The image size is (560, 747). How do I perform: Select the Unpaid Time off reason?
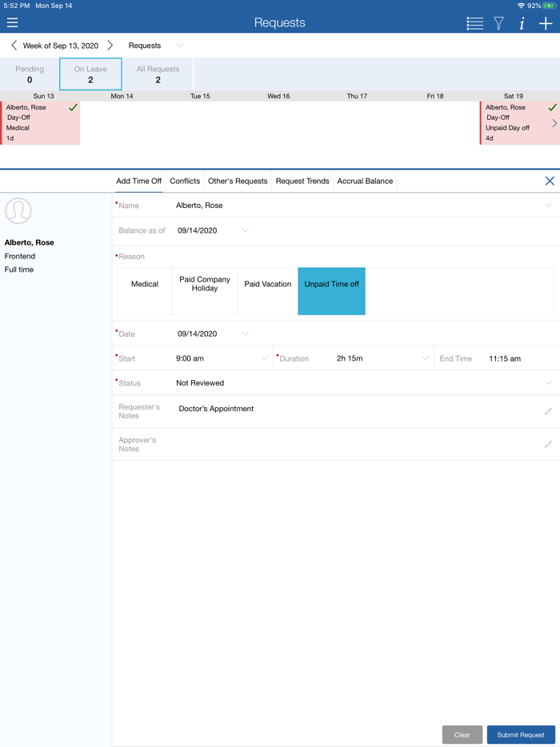click(x=332, y=291)
